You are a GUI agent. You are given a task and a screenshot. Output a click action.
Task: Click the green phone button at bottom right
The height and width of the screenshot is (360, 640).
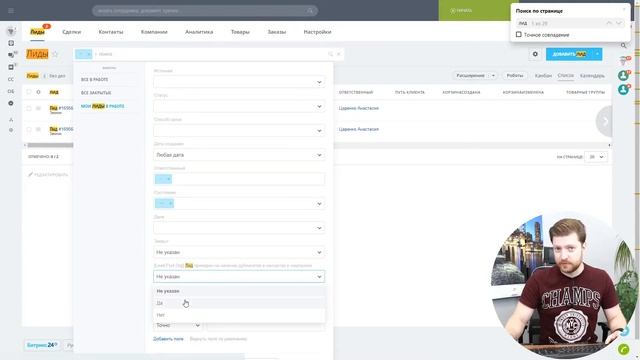point(624,349)
